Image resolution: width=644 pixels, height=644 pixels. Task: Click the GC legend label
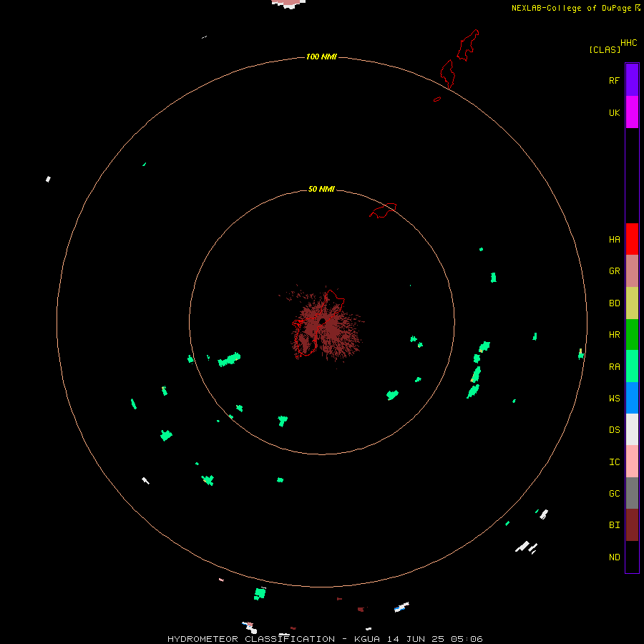click(x=614, y=493)
